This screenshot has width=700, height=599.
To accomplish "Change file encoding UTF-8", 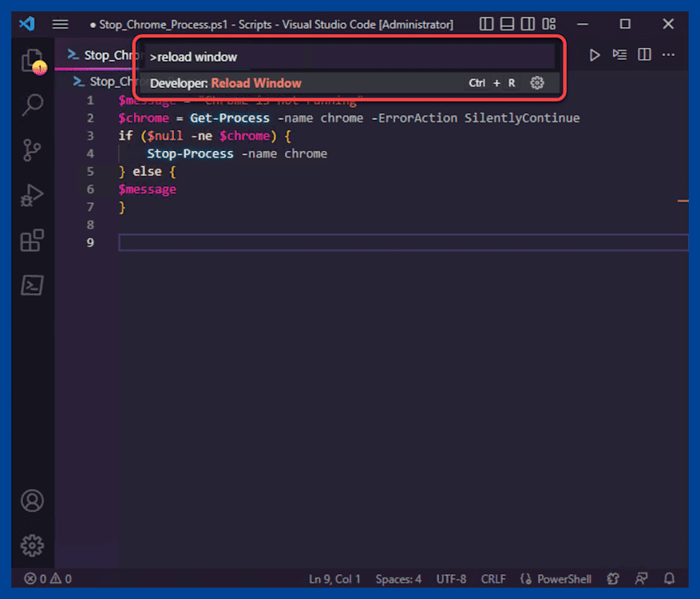I will (451, 579).
